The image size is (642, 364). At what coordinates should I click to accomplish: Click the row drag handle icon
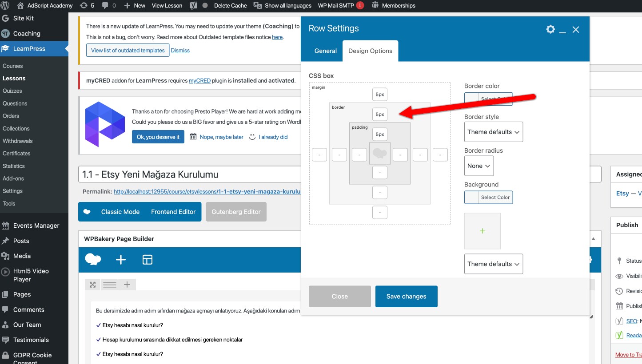(x=110, y=285)
